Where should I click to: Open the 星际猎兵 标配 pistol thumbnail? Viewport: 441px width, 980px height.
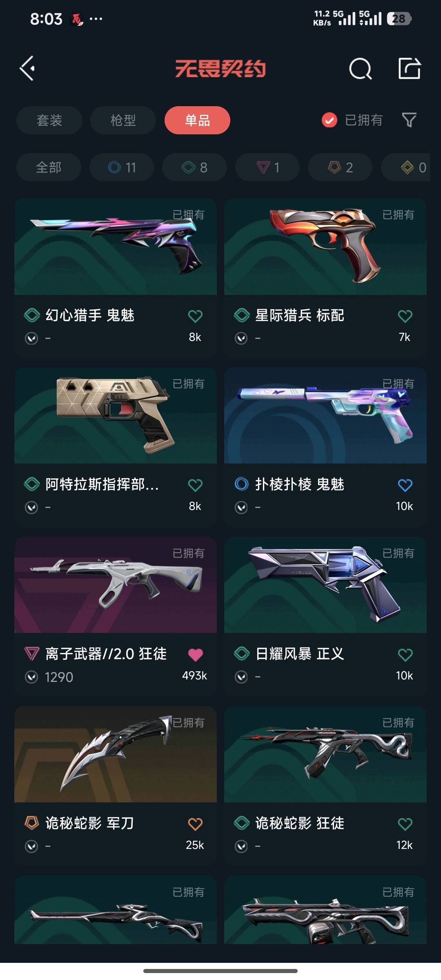[x=325, y=247]
